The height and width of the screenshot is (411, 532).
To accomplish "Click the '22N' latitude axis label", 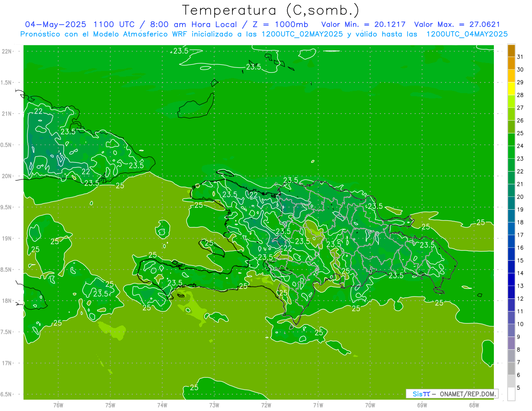I will pos(6,51).
